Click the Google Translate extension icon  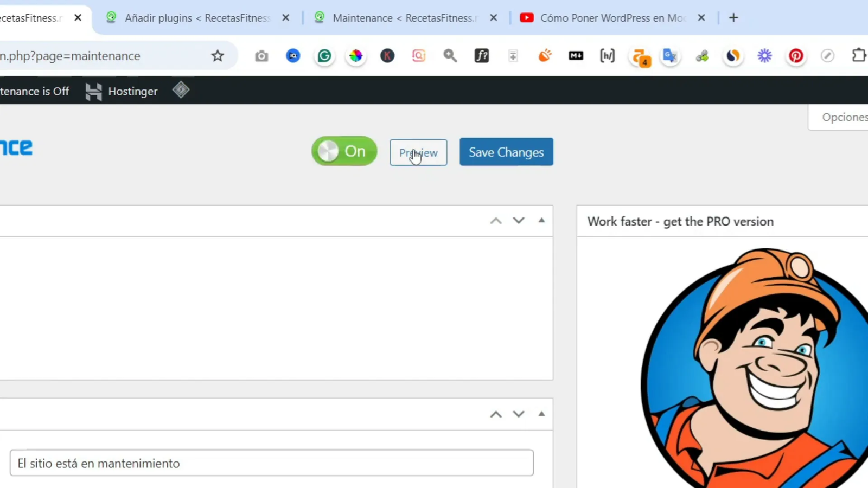[670, 55]
